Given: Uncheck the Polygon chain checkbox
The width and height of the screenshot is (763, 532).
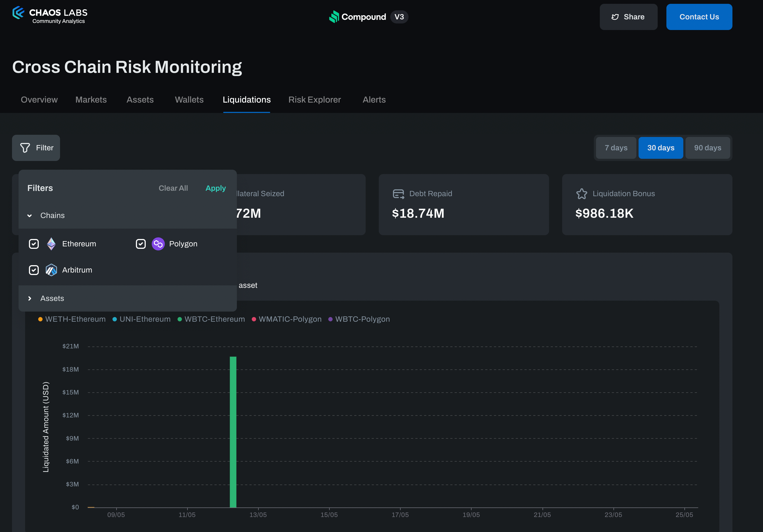Looking at the screenshot, I should (141, 244).
